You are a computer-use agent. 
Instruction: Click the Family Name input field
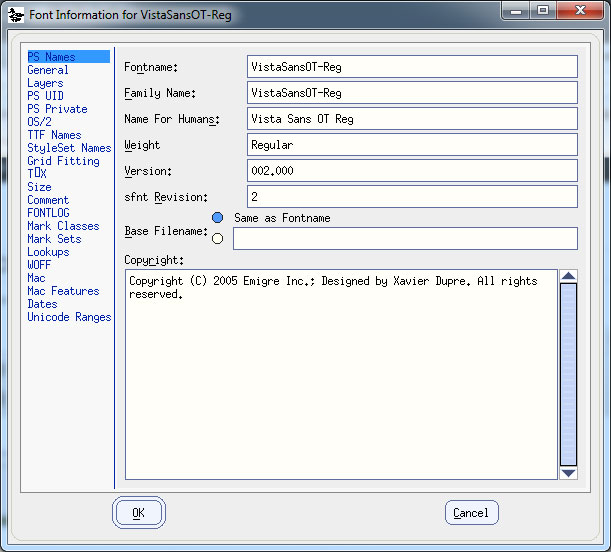click(412, 93)
